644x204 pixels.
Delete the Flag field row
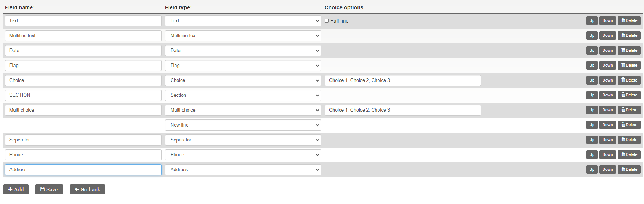point(629,66)
